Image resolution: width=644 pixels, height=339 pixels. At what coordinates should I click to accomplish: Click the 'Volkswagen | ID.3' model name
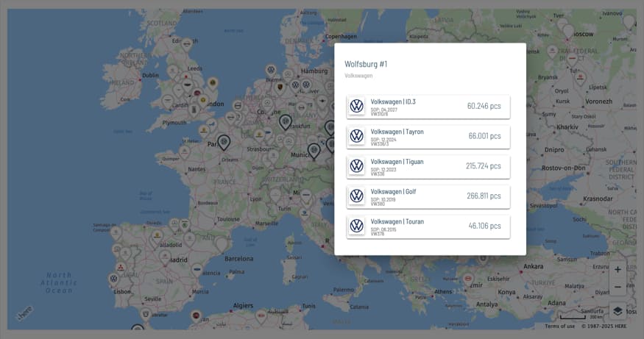(393, 101)
